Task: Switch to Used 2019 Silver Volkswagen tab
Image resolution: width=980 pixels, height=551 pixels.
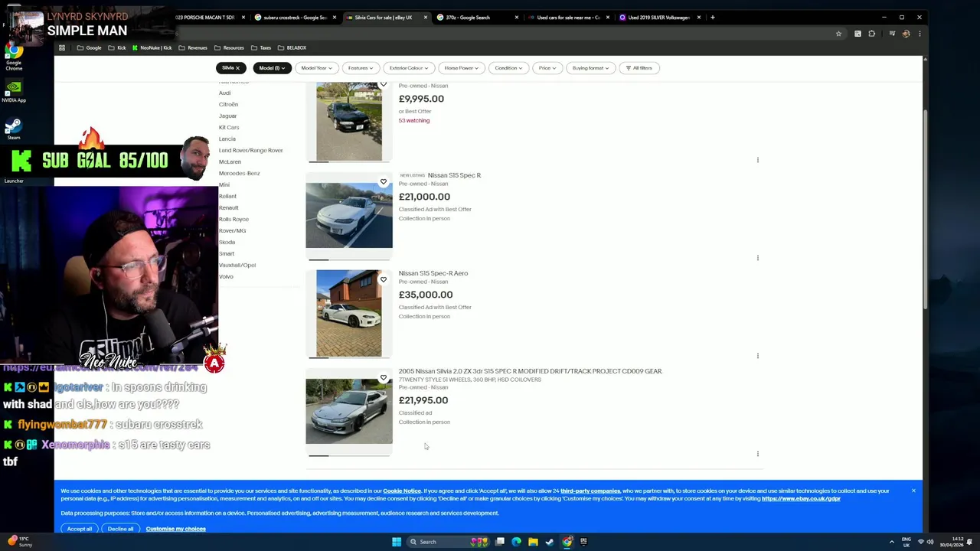Action: [x=658, y=18]
